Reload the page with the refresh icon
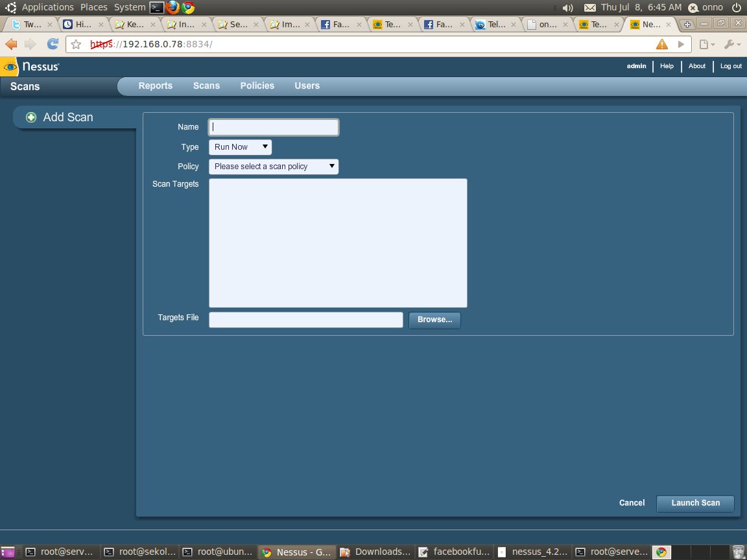 pos(53,44)
